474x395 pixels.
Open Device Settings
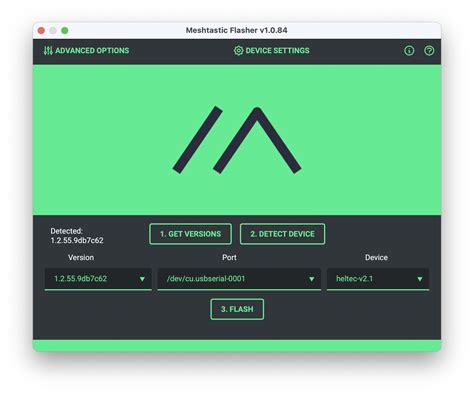[x=272, y=51]
